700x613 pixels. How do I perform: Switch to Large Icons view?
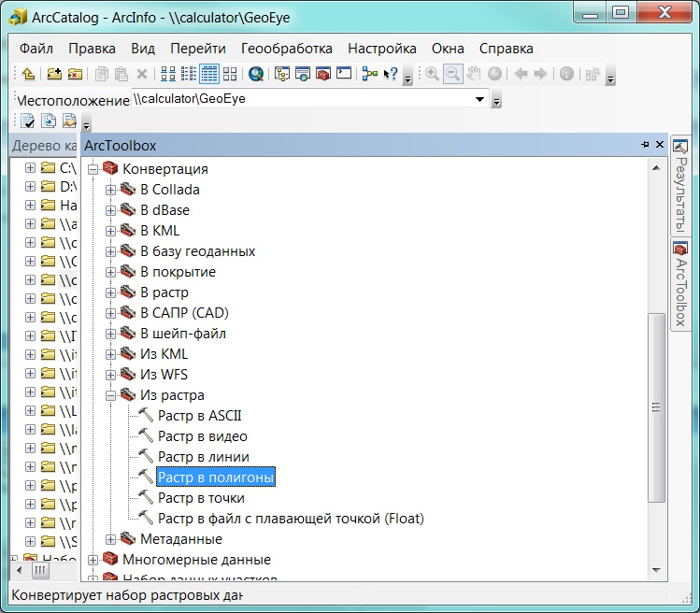168,74
